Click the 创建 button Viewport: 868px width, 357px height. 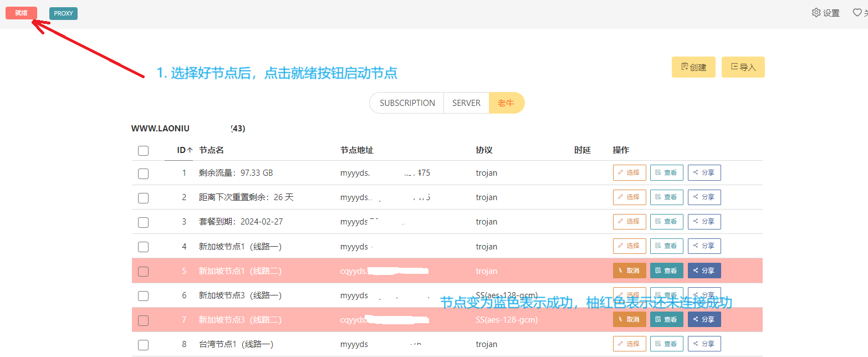693,67
